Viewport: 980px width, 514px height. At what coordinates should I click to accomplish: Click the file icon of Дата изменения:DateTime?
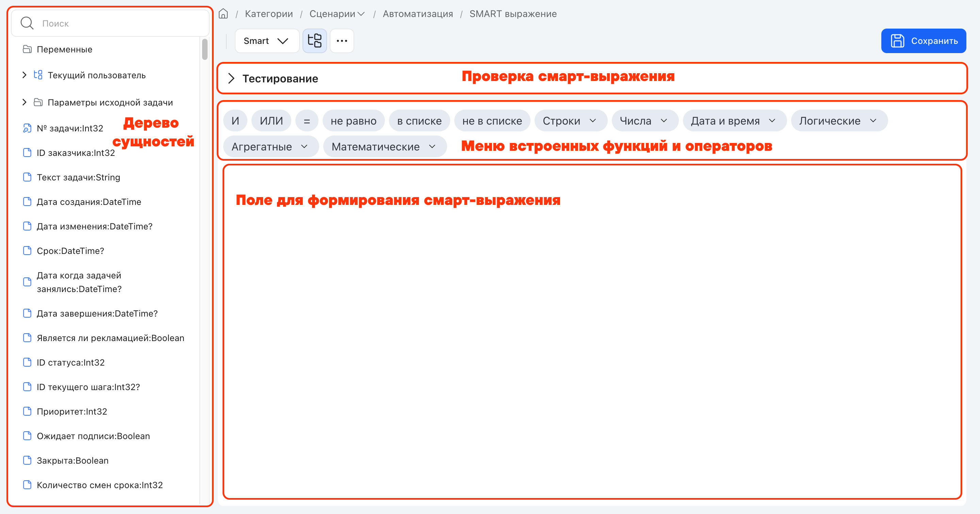[x=27, y=226]
